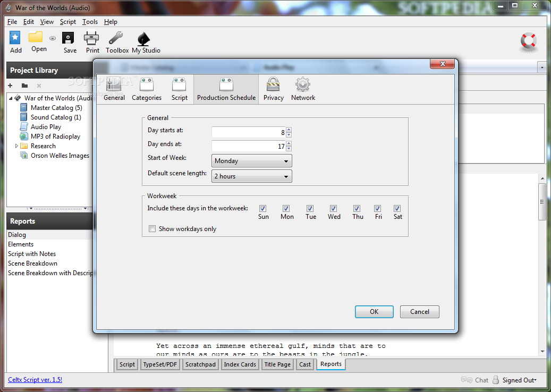This screenshot has width=551, height=392.
Task: Toggle Sat workweek checkbox
Action: (x=397, y=208)
